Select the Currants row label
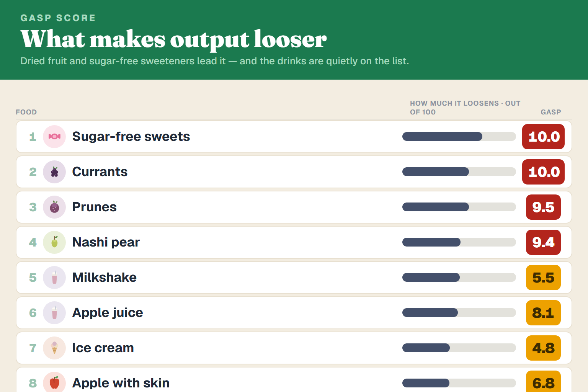 (x=100, y=172)
